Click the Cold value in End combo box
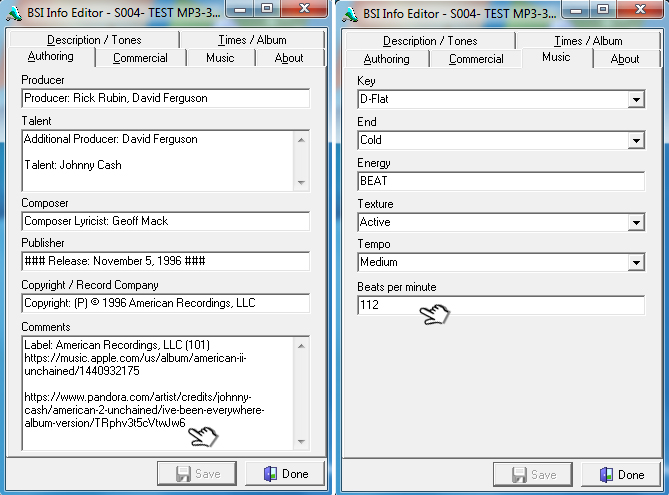Viewport: 669px width, 495px height. pos(371,140)
